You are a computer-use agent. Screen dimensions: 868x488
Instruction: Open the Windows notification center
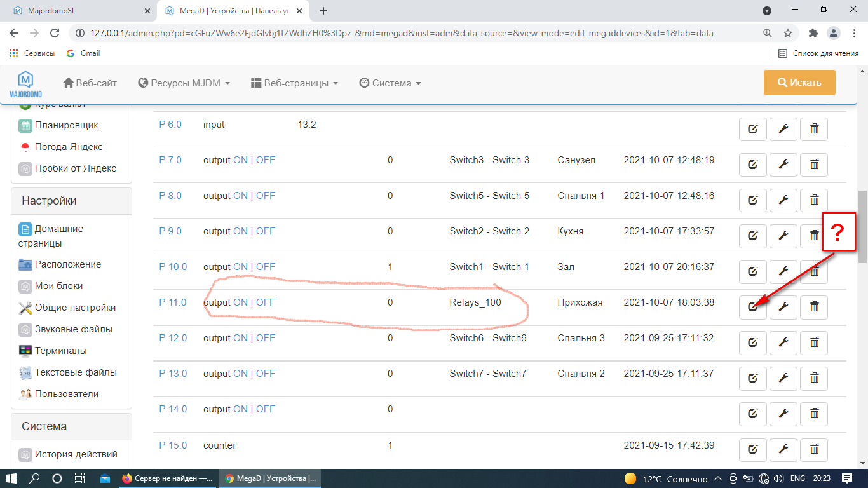847,478
